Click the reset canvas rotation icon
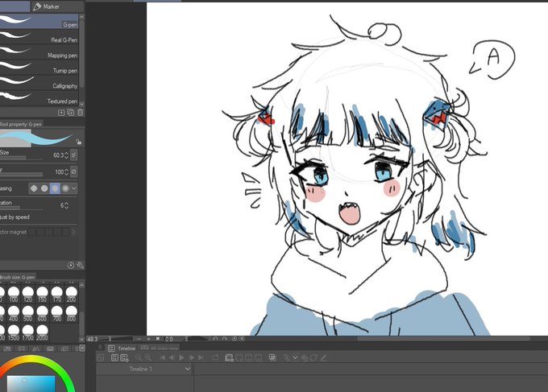Viewport: 548px width, 392px height. coord(235,339)
